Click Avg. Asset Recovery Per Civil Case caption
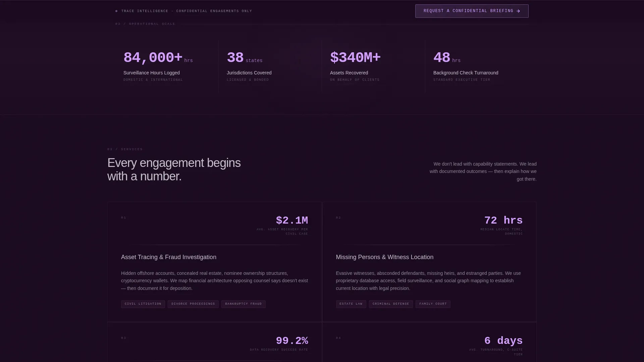This screenshot has height=362, width=644. pyautogui.click(x=282, y=232)
